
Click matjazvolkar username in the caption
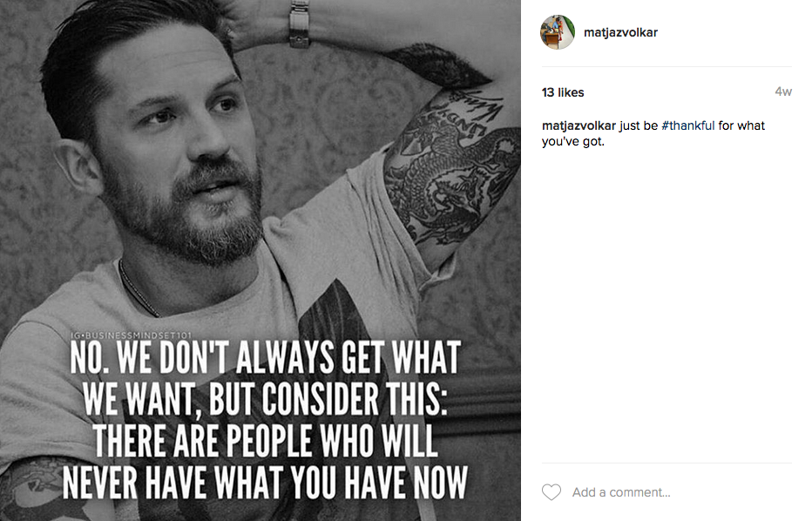[x=579, y=125]
